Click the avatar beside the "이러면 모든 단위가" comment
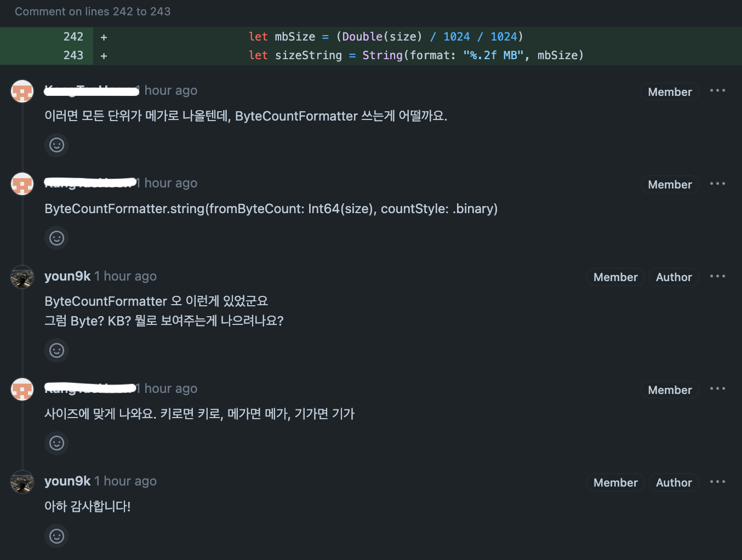Screen dimensions: 742x560 [x=22, y=91]
